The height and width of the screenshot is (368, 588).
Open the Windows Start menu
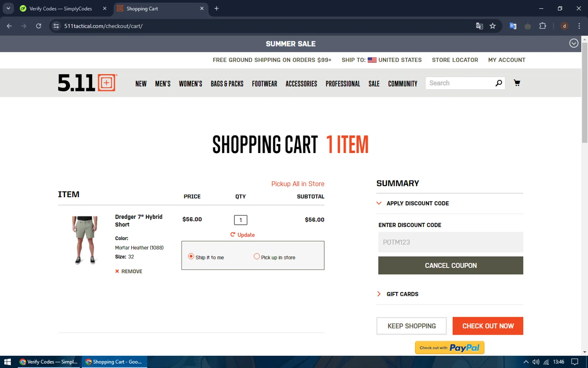click(x=7, y=362)
